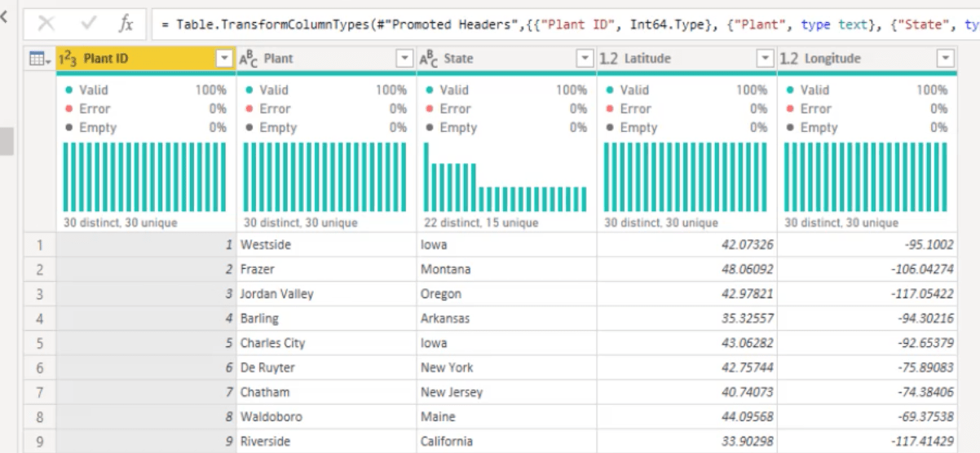Screen dimensions: 980x453
Task: Open the Latitude column filter dropdown
Action: 765,59
